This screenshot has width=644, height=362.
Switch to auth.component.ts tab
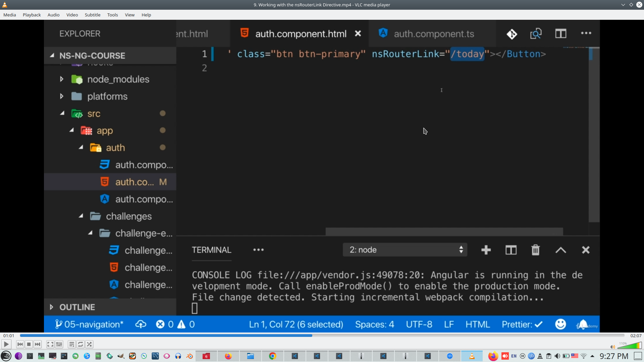coord(433,34)
